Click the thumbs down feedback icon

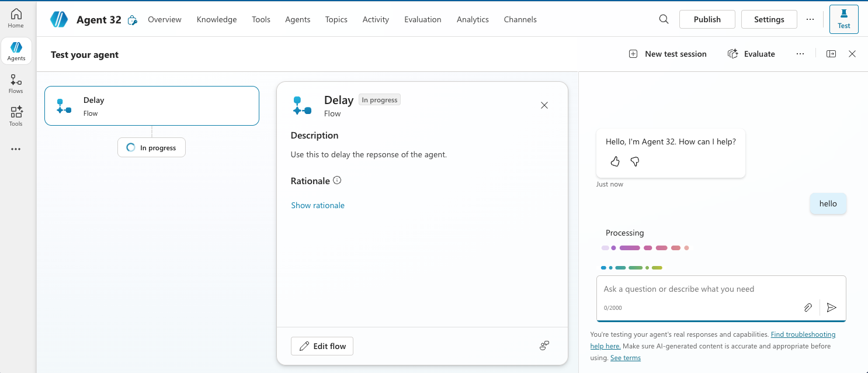635,162
